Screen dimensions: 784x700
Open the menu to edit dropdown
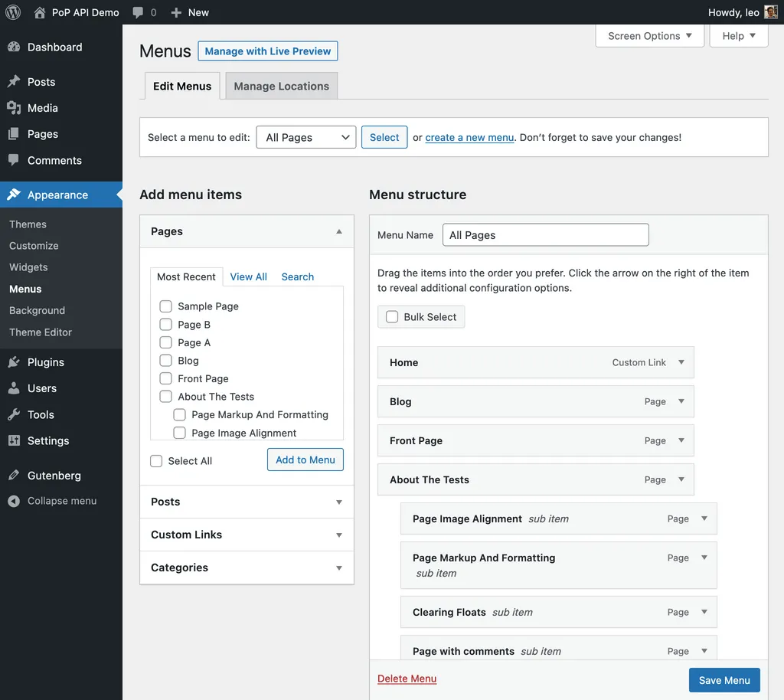[x=306, y=137]
